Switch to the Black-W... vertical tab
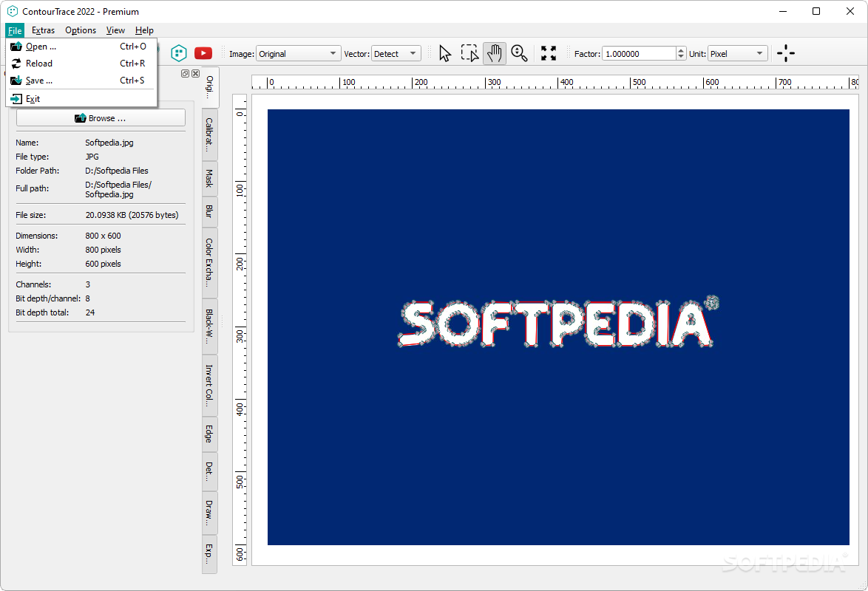Image resolution: width=868 pixels, height=591 pixels. [209, 326]
